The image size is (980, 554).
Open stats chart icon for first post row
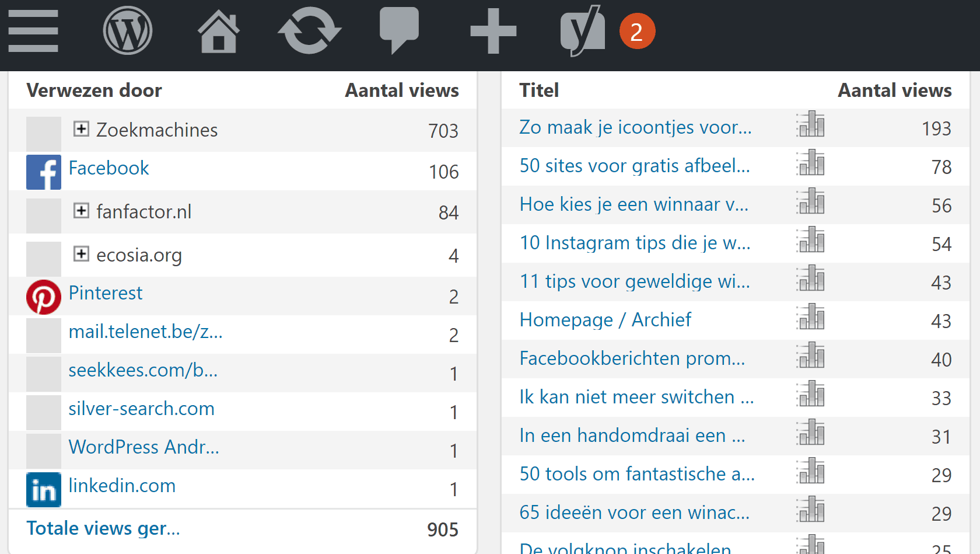(811, 125)
